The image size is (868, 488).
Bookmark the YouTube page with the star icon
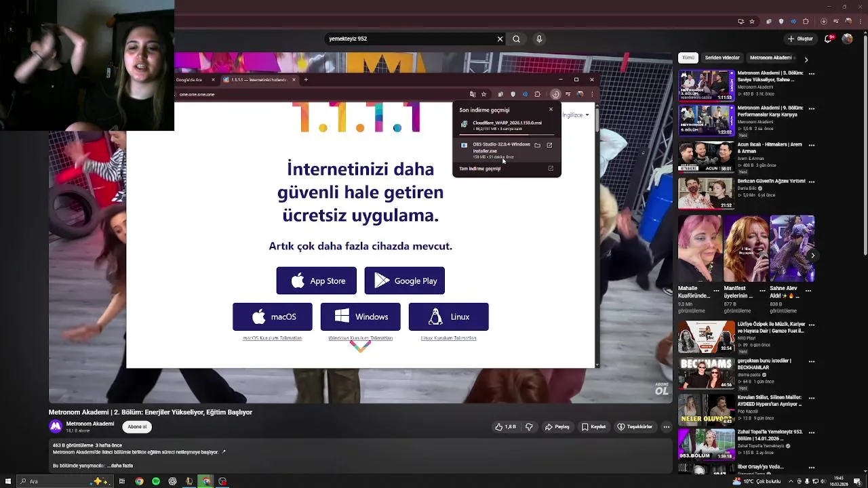[x=752, y=21]
